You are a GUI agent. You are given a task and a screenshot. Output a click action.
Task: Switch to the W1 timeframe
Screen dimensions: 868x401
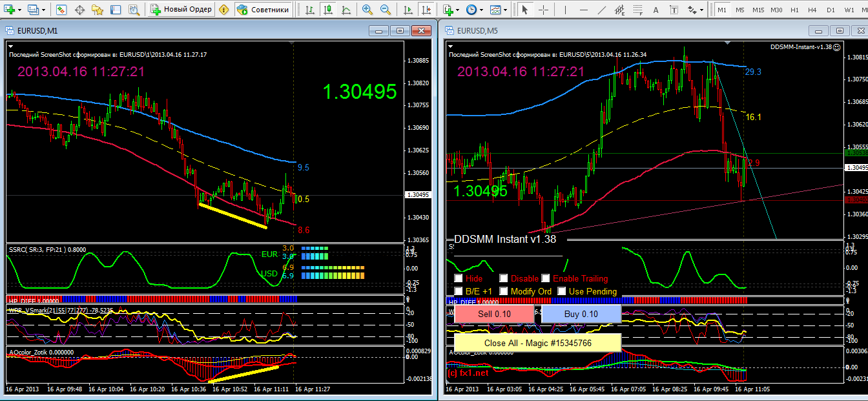pyautogui.click(x=849, y=10)
